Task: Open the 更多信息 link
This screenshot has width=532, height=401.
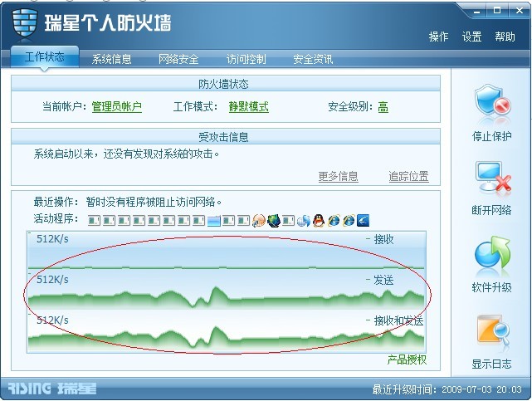Action: 339,176
